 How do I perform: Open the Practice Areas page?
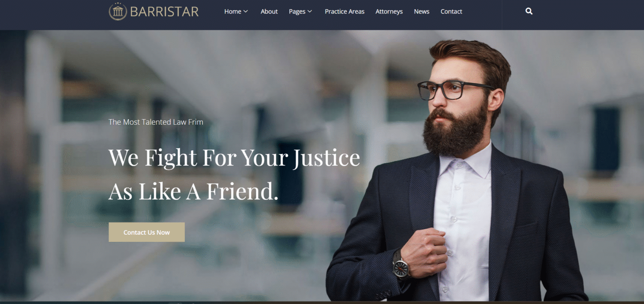pyautogui.click(x=345, y=11)
